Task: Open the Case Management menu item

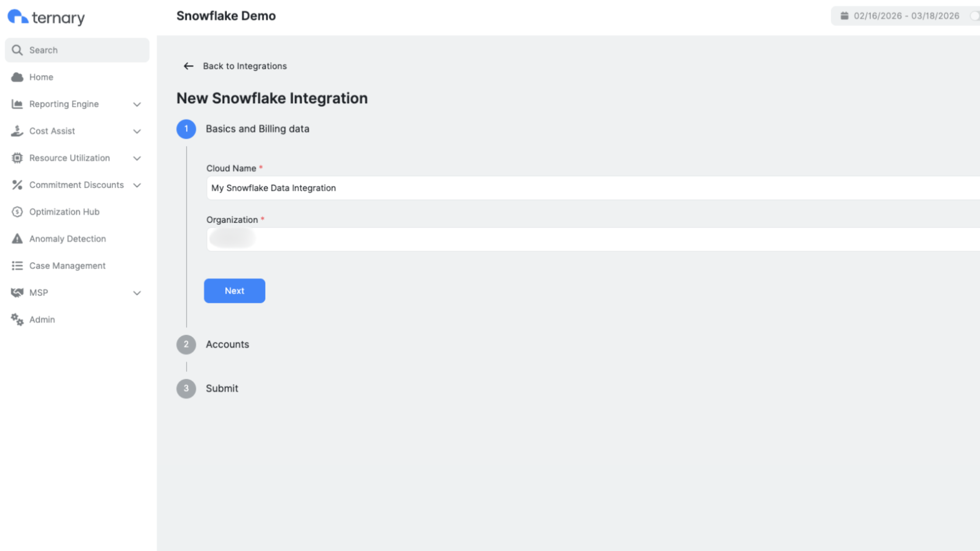Action: point(67,266)
